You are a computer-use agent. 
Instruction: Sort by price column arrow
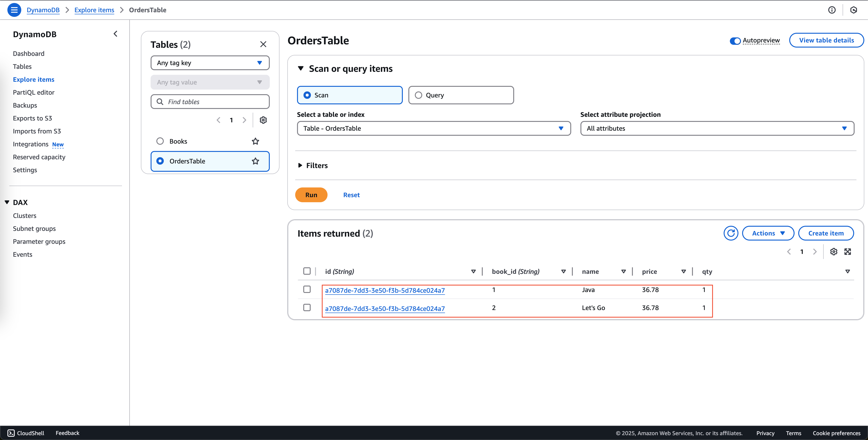coord(683,271)
